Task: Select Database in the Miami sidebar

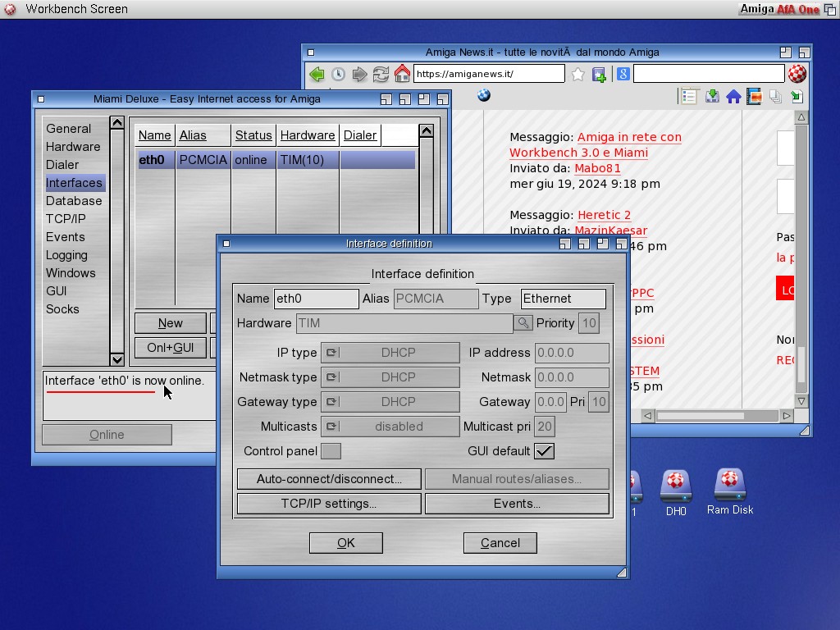Action: pyautogui.click(x=74, y=201)
